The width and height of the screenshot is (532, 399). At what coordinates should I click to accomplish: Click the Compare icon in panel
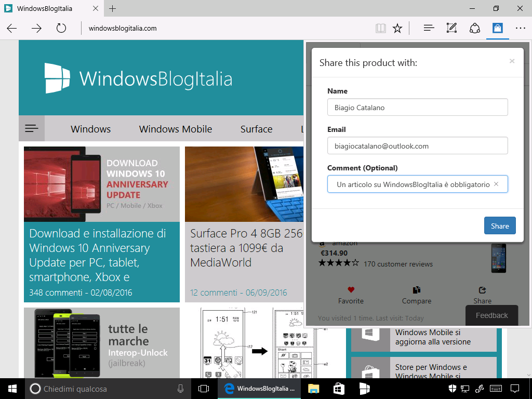click(x=417, y=290)
